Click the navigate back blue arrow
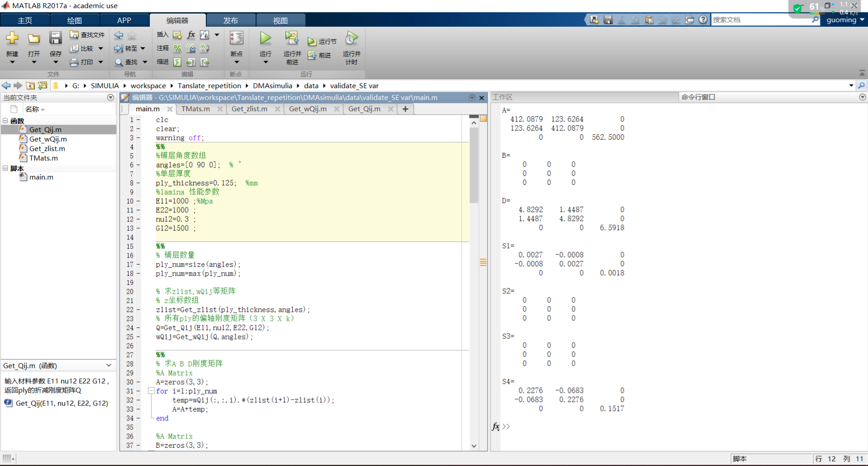This screenshot has width=868, height=466. tap(119, 35)
